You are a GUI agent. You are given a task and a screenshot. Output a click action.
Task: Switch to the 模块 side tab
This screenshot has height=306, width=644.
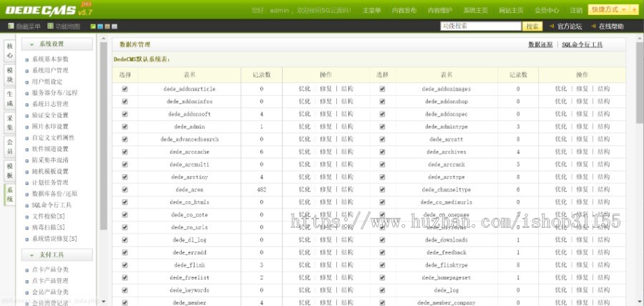[10, 75]
